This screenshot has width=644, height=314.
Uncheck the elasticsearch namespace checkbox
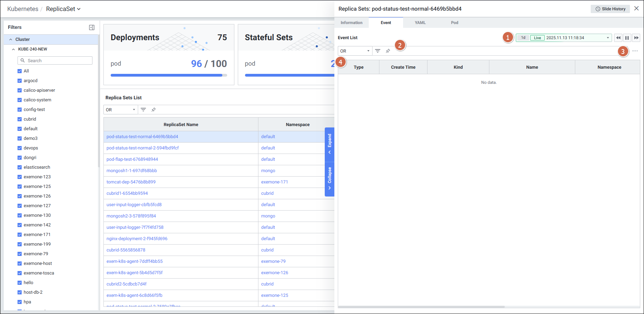(20, 167)
